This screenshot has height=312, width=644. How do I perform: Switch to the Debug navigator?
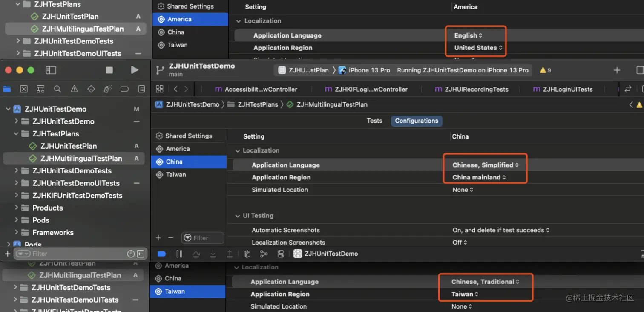pos(108,89)
